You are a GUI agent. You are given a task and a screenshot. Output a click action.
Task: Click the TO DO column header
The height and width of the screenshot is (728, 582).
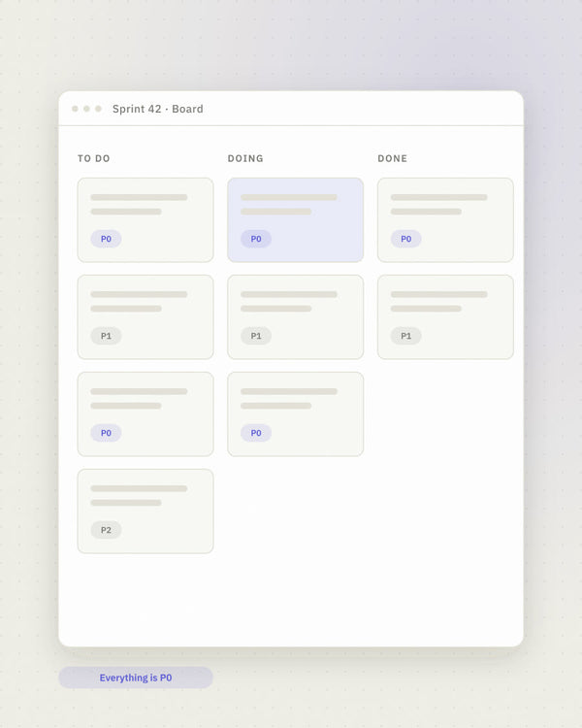(x=94, y=158)
